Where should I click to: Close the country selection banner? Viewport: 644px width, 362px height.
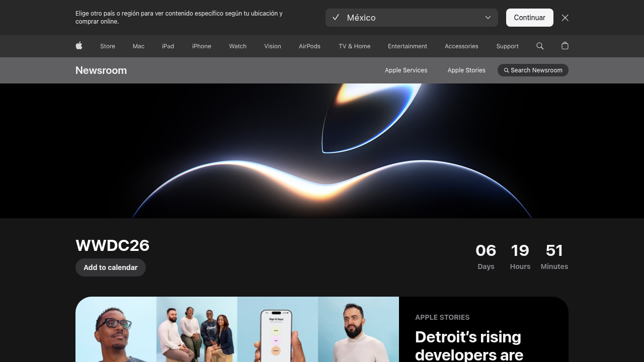pos(565,18)
